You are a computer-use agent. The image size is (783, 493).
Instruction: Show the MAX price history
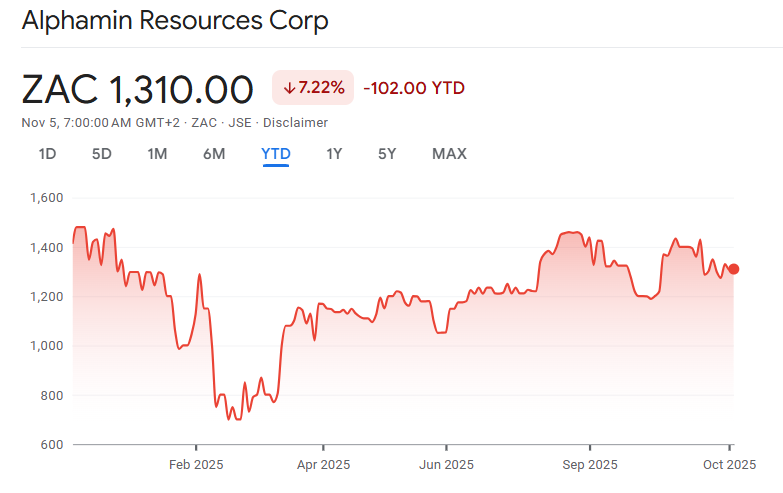(x=449, y=154)
